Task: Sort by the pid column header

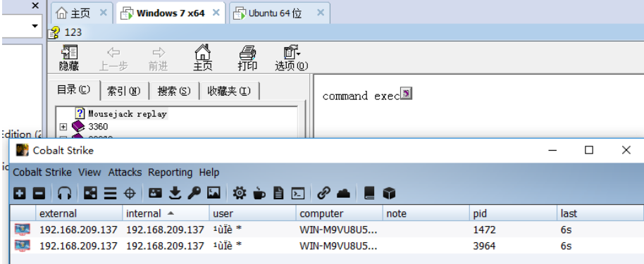Action: tap(513, 213)
